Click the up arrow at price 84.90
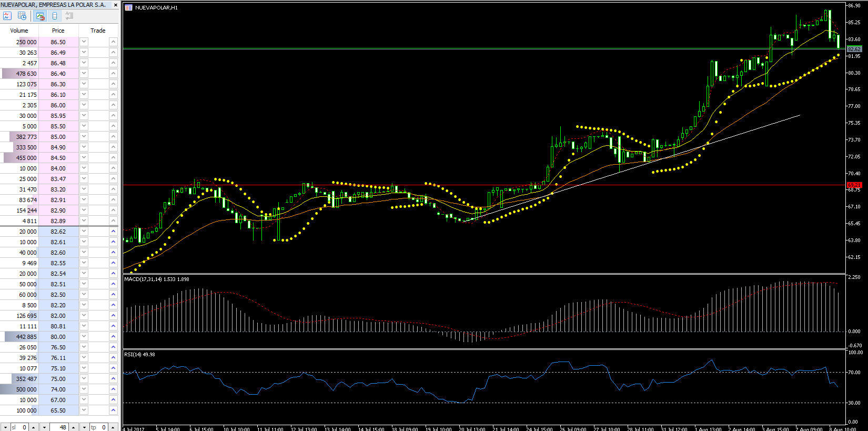 113,147
